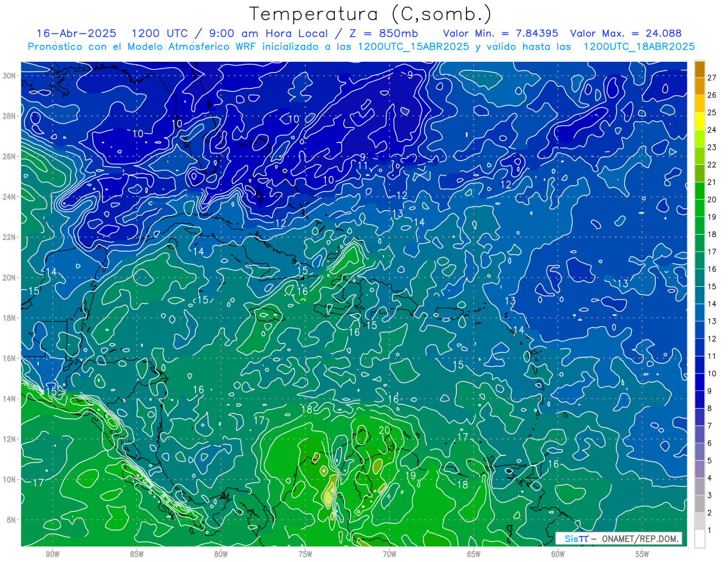The height and width of the screenshot is (562, 728).
Task: Click the number 6 on the color legend
Action: coord(710,443)
